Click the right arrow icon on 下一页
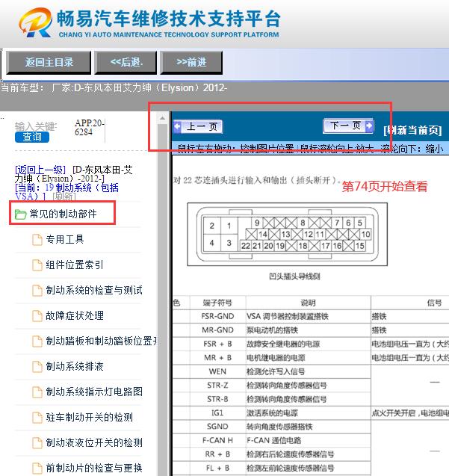Viewport: 449px width, 476px height. [369, 126]
